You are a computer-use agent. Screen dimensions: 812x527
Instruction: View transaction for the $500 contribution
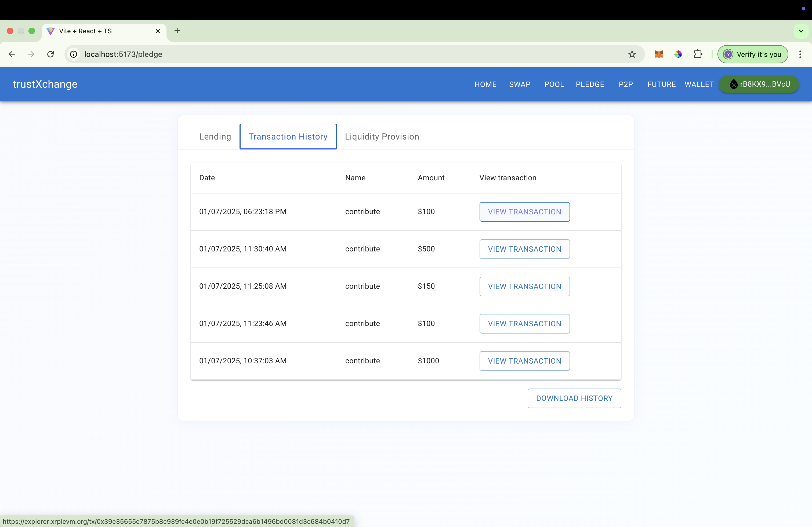coord(524,249)
